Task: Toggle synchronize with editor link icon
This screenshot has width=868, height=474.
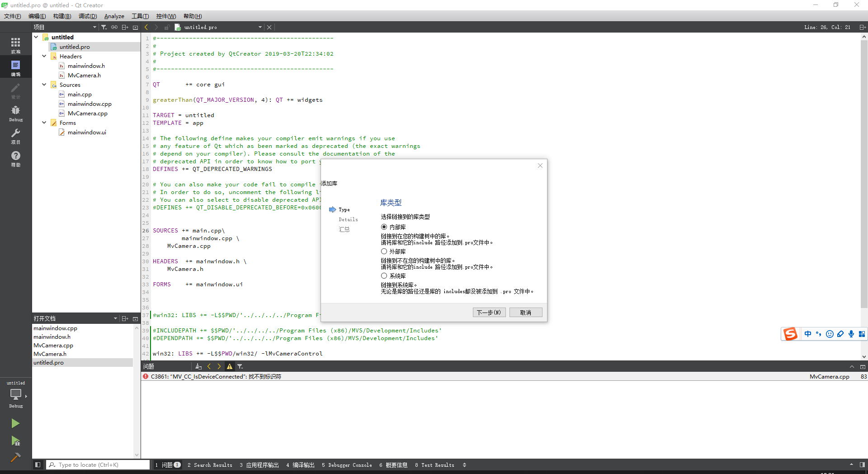Action: [114, 27]
